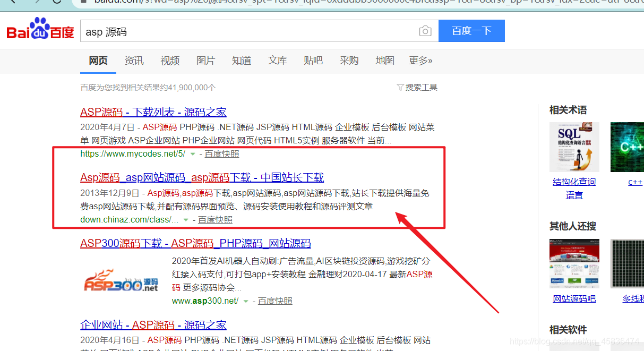This screenshot has height=351, width=644.
Task: Open 百度快照 for down.chinaz.com result
Action: pyautogui.click(x=215, y=219)
